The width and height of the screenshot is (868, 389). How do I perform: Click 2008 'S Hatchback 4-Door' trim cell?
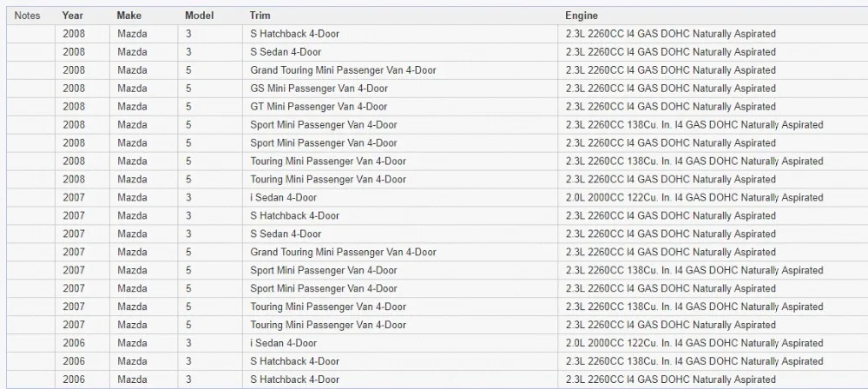(400, 34)
